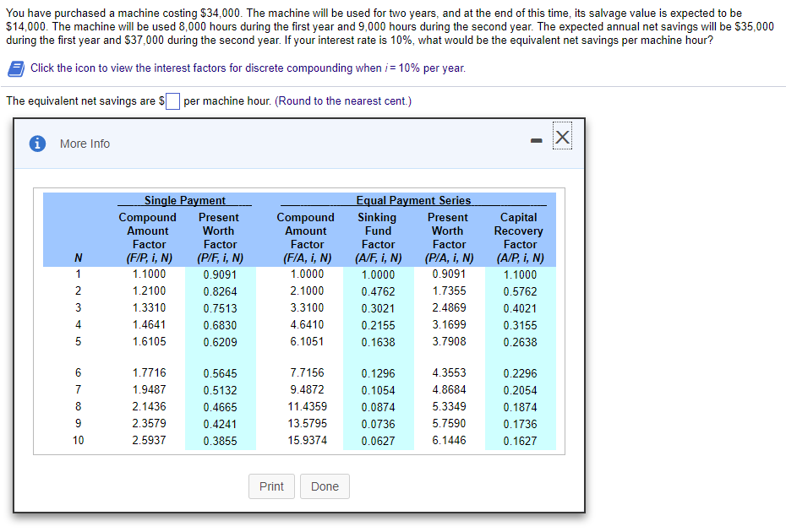Select the value 0.7513 in row 3
This screenshot has width=786, height=532.
click(220, 308)
